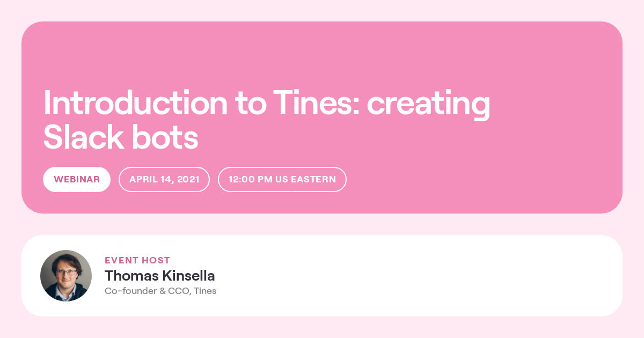Click the 12:00 PM US EASTERN time pill

(282, 179)
